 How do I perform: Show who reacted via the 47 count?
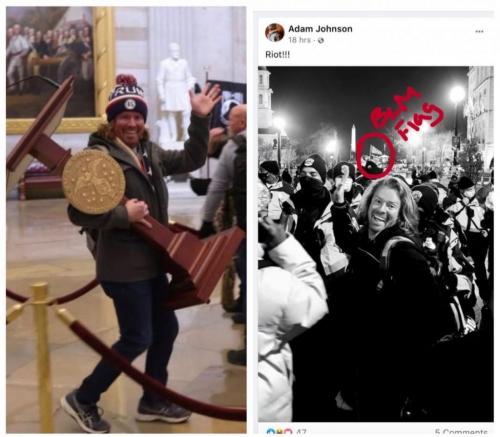coord(301,433)
